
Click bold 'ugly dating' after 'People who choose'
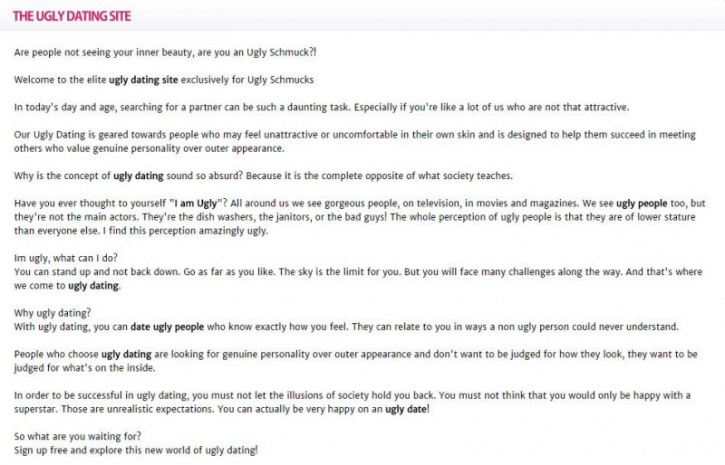coord(126,355)
